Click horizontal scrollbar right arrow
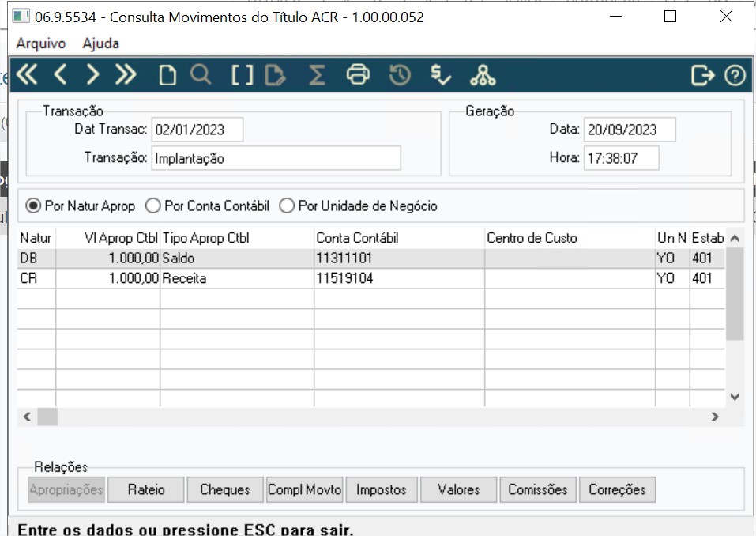The height and width of the screenshot is (536, 756). tap(715, 417)
